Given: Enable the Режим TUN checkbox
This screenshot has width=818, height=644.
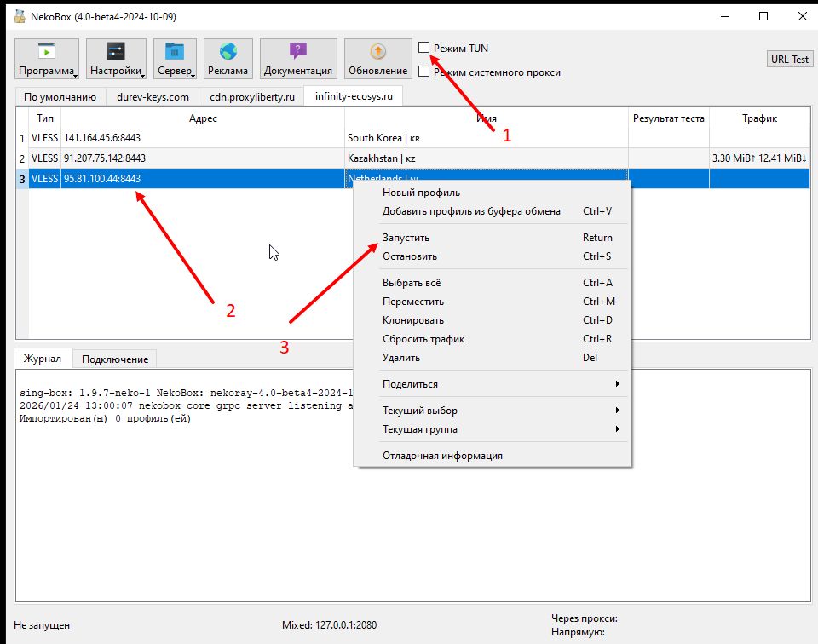Looking at the screenshot, I should 424,49.
